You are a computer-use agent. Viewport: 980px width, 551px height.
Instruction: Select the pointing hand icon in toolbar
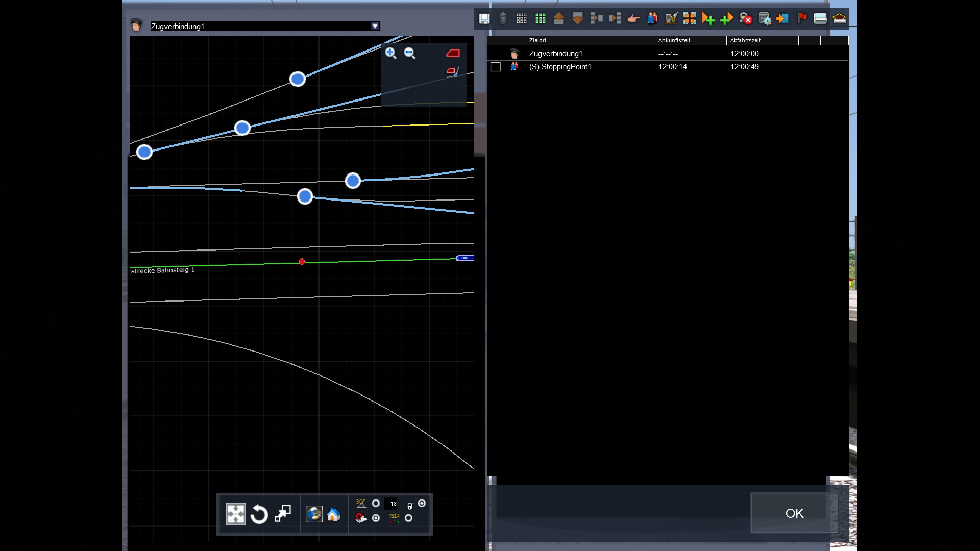point(633,19)
